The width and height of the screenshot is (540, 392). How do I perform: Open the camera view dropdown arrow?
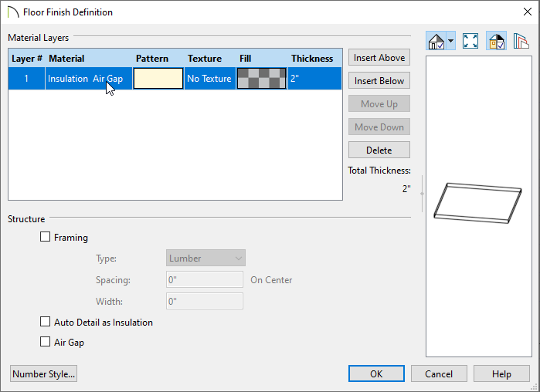coord(451,41)
